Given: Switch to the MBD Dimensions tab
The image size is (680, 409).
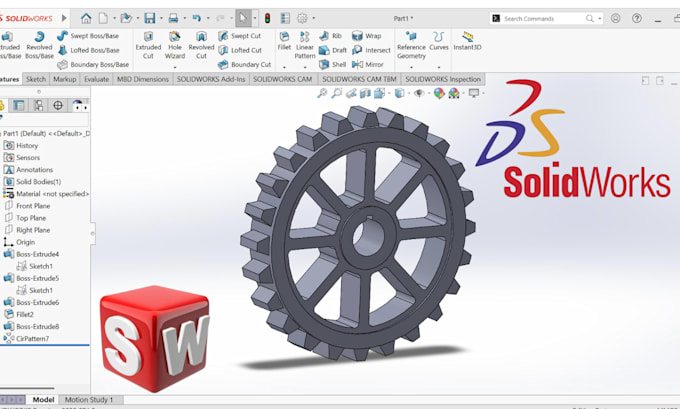Looking at the screenshot, I should (143, 79).
